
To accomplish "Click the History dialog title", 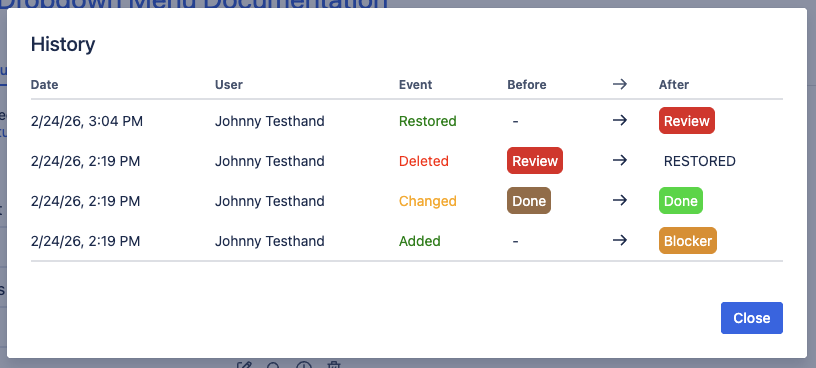I will point(63,44).
